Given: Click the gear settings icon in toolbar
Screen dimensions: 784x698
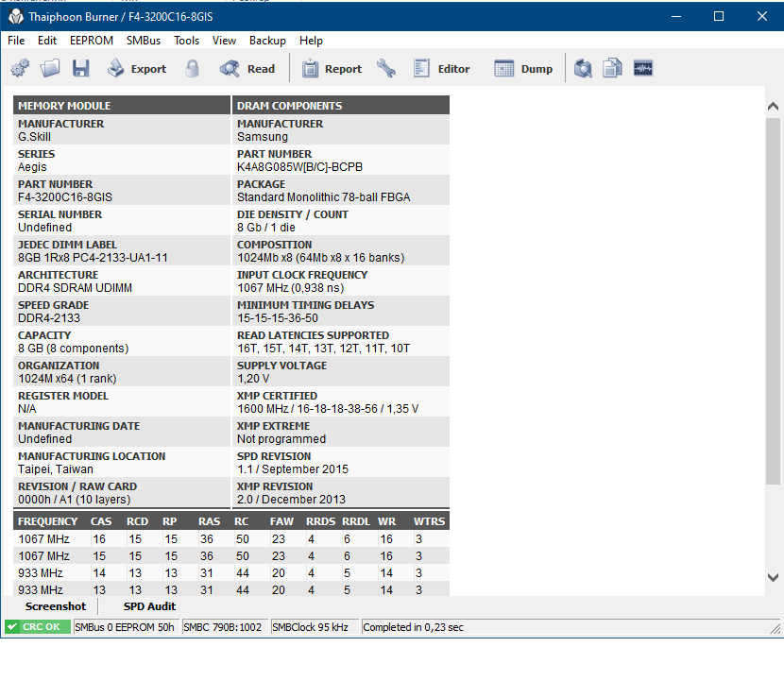Looking at the screenshot, I should pyautogui.click(x=20, y=69).
